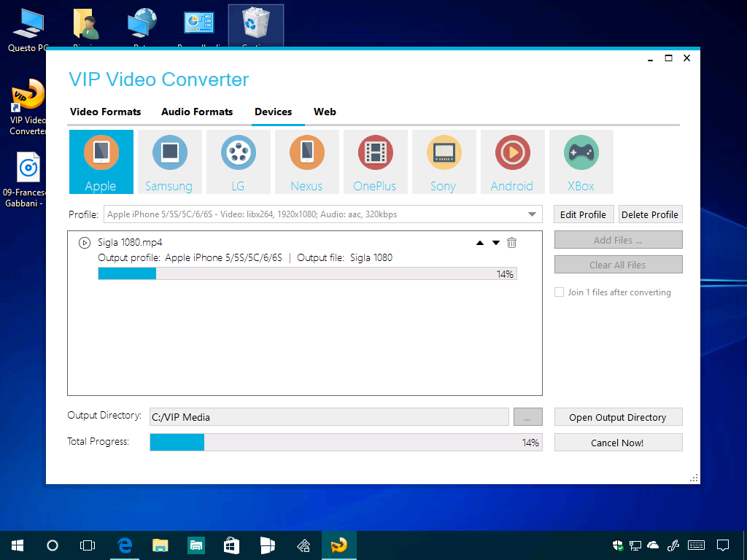Move Sigla 1080.mp4 down in list
This screenshot has height=560, width=747.
496,243
